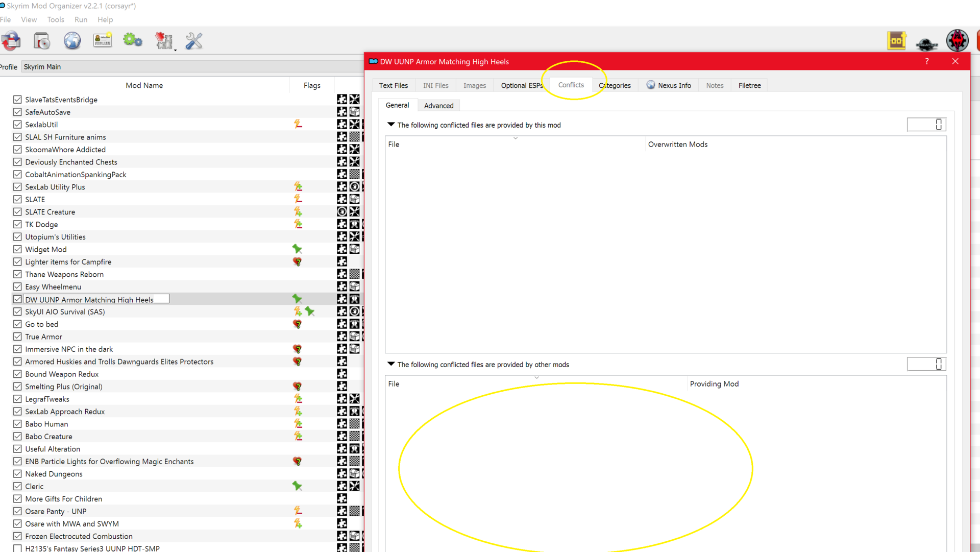Switch to the Optional ESPs tab
The width and height of the screenshot is (980, 552).
click(522, 85)
